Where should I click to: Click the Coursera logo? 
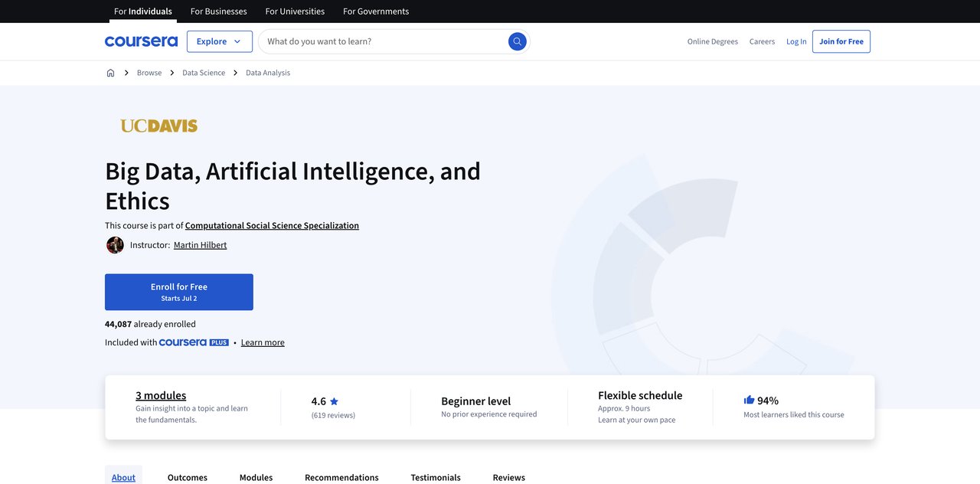coord(141,41)
